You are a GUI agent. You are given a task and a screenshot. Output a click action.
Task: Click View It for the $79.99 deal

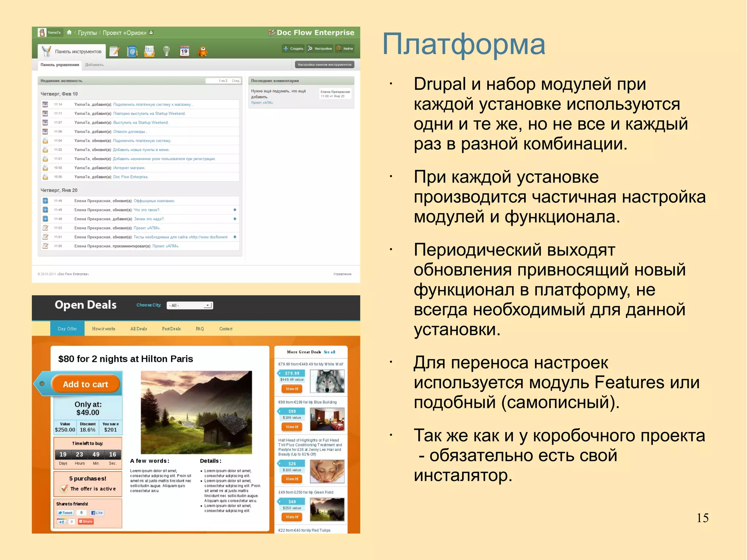(x=292, y=389)
